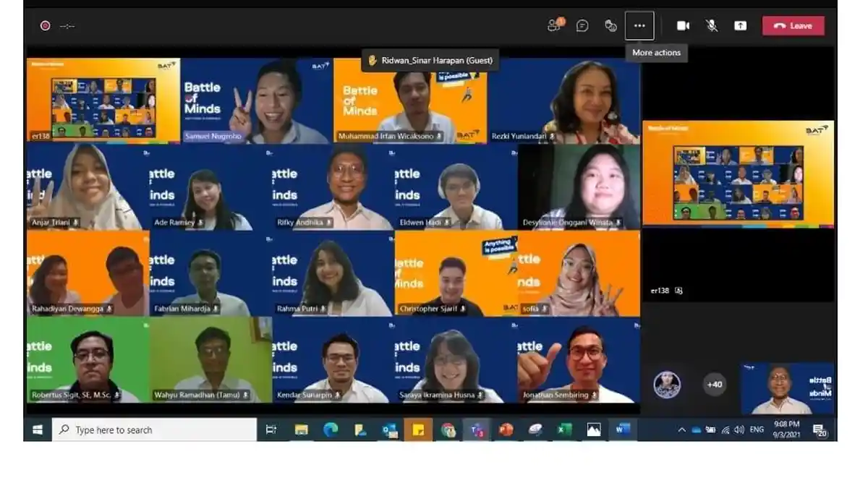Select Rahadiyan Dewangga's video tile
The width and height of the screenshot is (868, 488).
[88, 273]
